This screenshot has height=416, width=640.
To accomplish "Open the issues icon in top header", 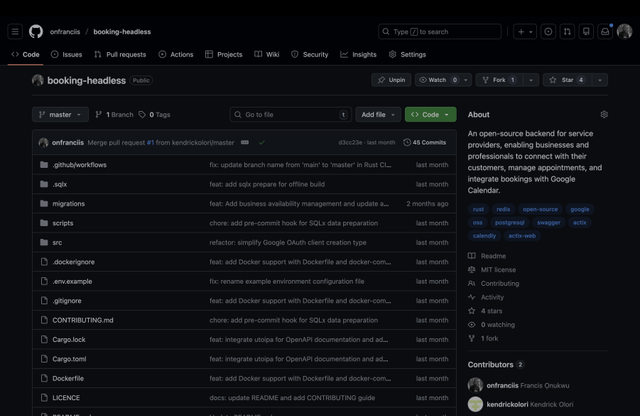I will [548, 32].
